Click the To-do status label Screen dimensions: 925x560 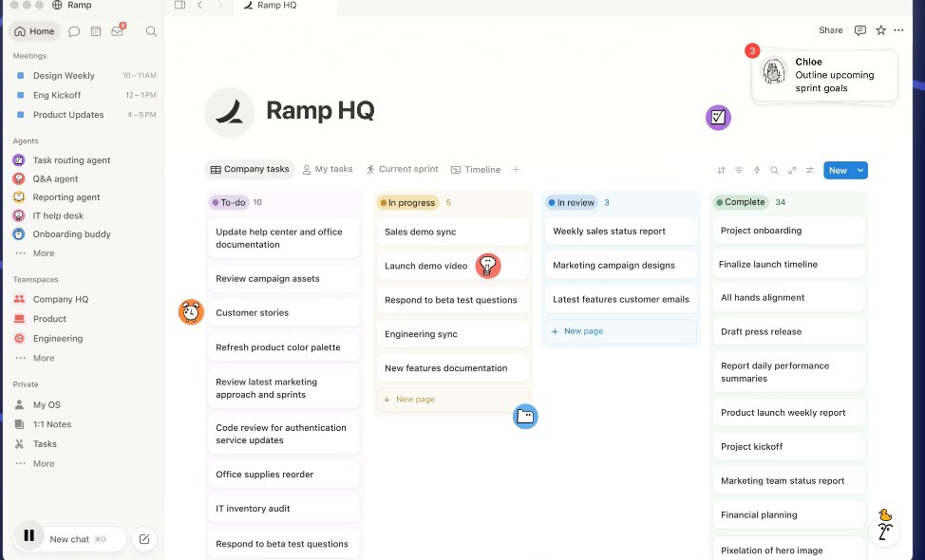[x=230, y=203]
